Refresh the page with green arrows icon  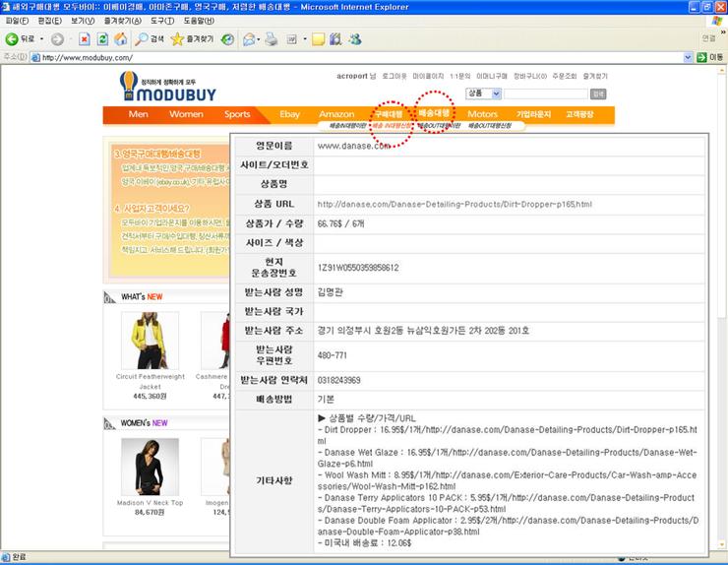click(102, 39)
